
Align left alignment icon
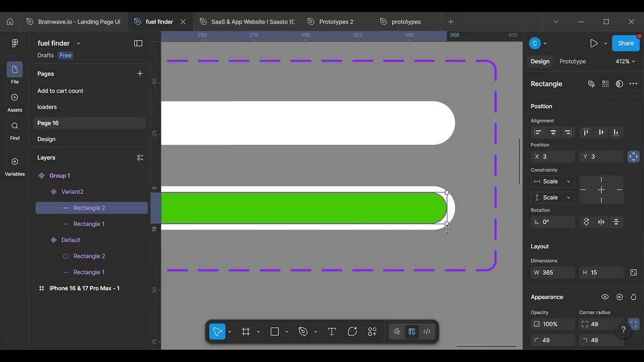pyautogui.click(x=538, y=132)
